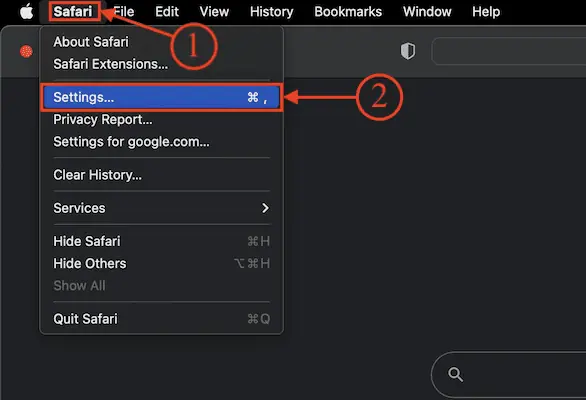Screen dimensions: 586x400
Task: Focus the Safari address bar field
Action: click(x=509, y=51)
